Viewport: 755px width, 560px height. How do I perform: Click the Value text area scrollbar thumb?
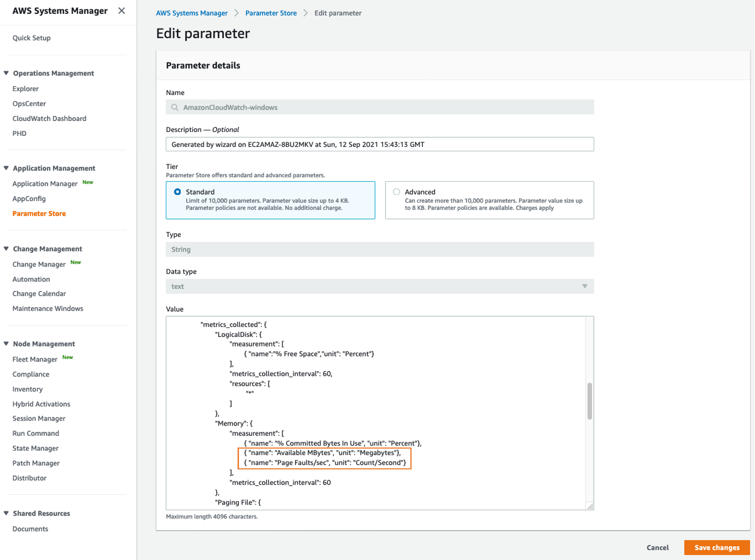tap(590, 401)
